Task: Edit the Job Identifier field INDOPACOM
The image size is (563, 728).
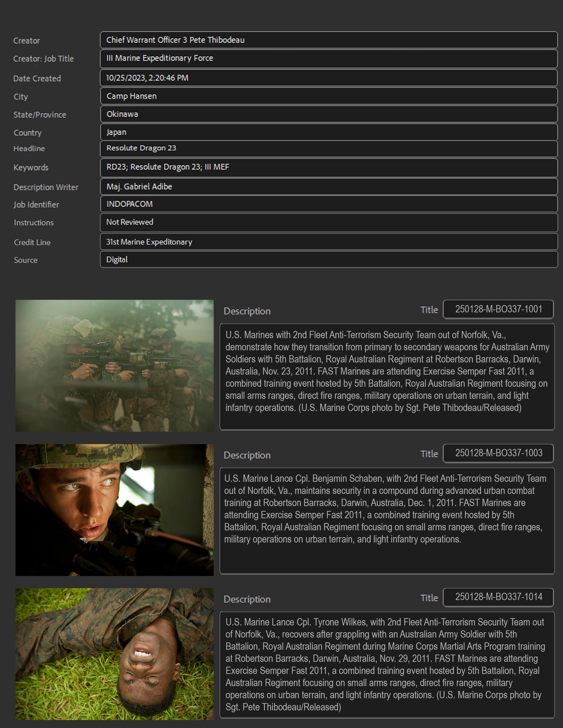Action: point(329,204)
